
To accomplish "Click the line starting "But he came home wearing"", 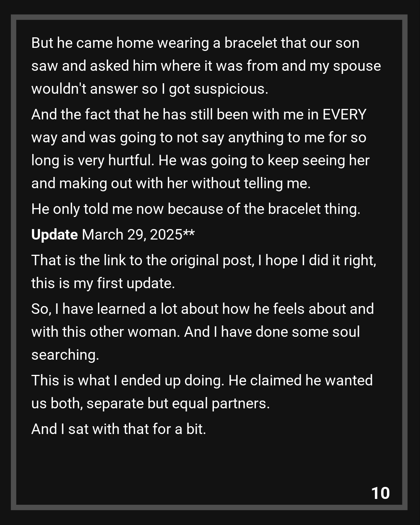I will pyautogui.click(x=195, y=43).
